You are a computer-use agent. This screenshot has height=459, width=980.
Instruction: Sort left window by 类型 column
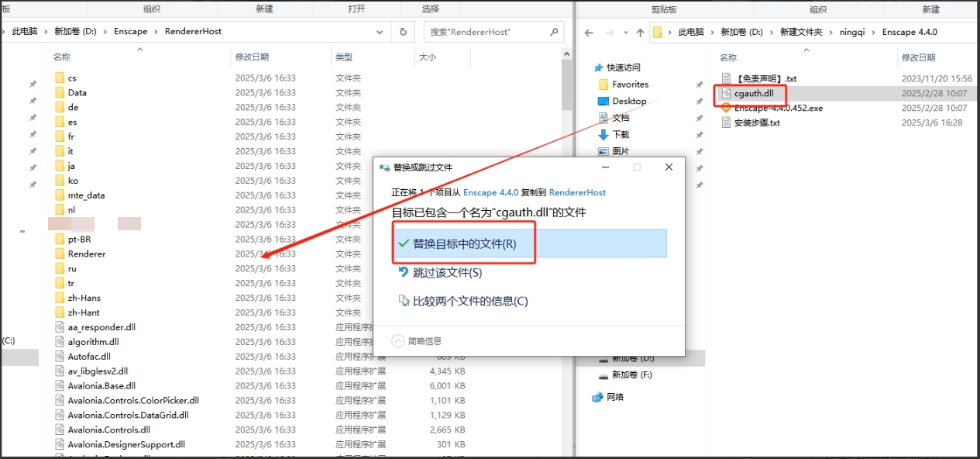344,57
